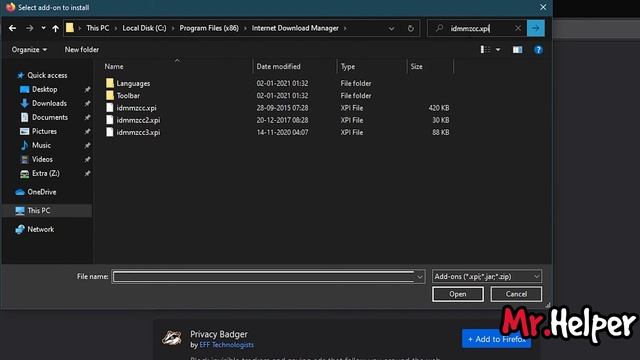Select 'Internet Download Manager' breadcrumb
The height and width of the screenshot is (360, 640).
(x=295, y=28)
